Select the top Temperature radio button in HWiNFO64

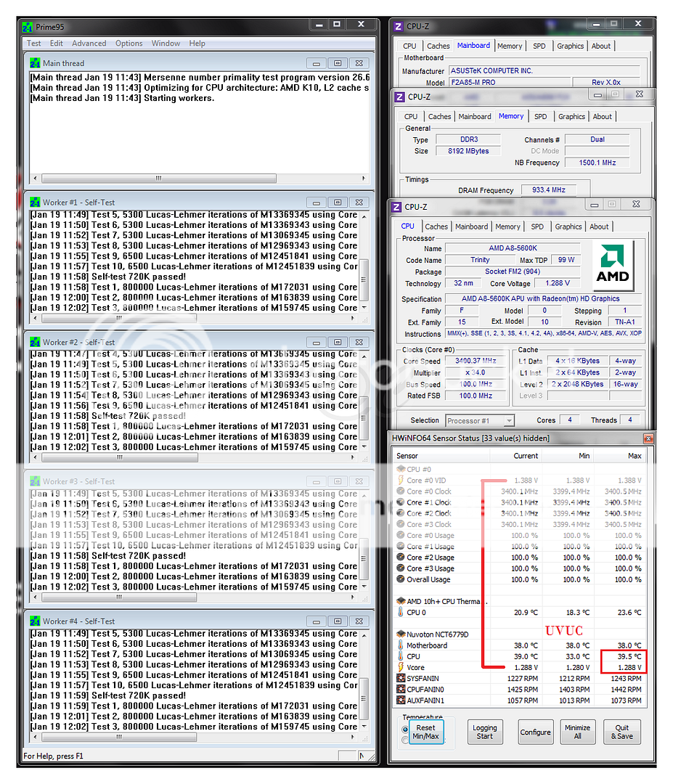click(x=404, y=728)
